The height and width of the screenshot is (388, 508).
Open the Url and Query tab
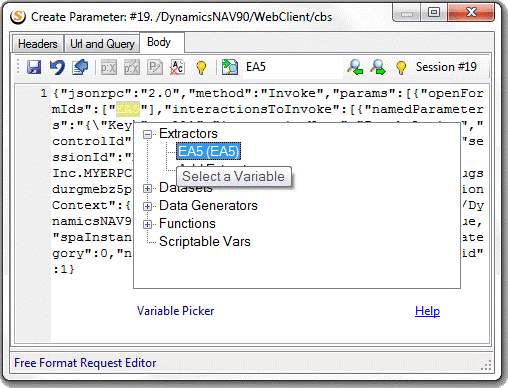click(x=102, y=44)
